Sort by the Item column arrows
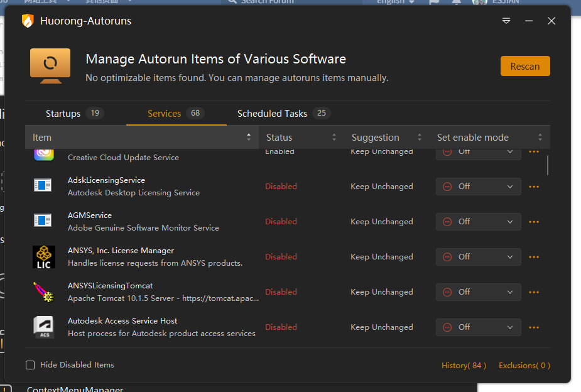The height and width of the screenshot is (392, 581). click(249, 137)
